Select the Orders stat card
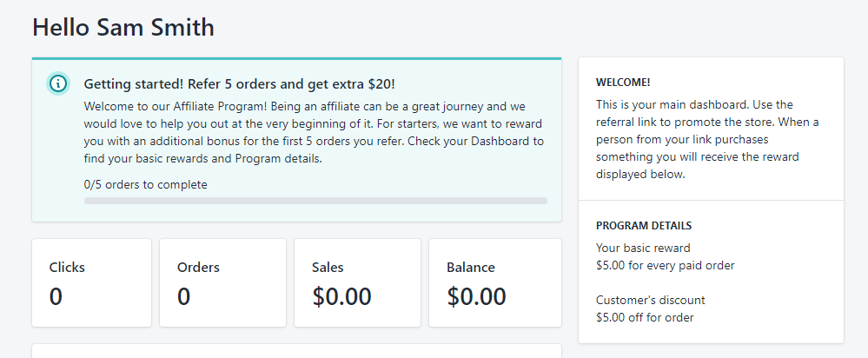 (222, 282)
